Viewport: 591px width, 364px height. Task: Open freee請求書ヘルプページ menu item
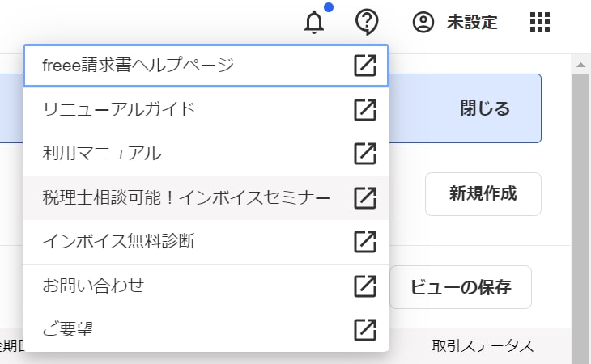pyautogui.click(x=138, y=66)
